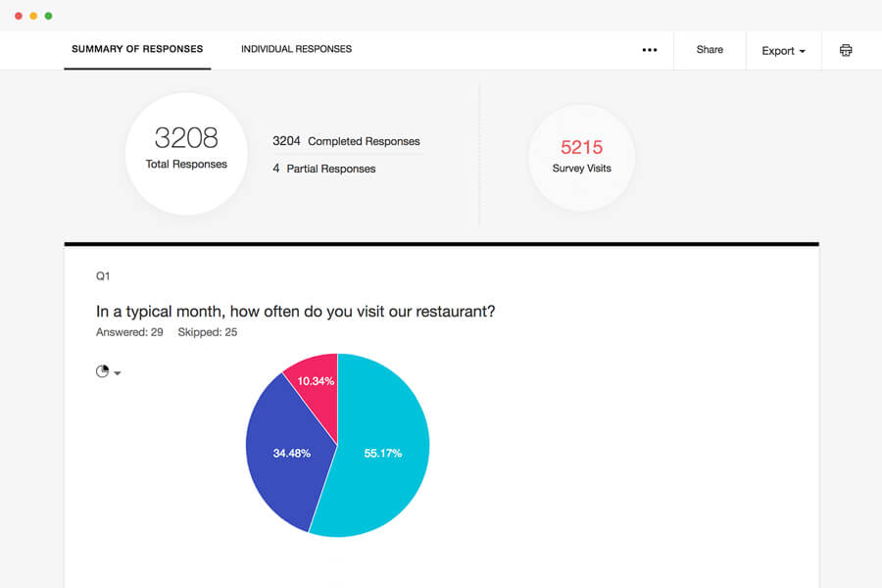
Task: Click the 3204 Completed Responses link
Action: (x=346, y=141)
